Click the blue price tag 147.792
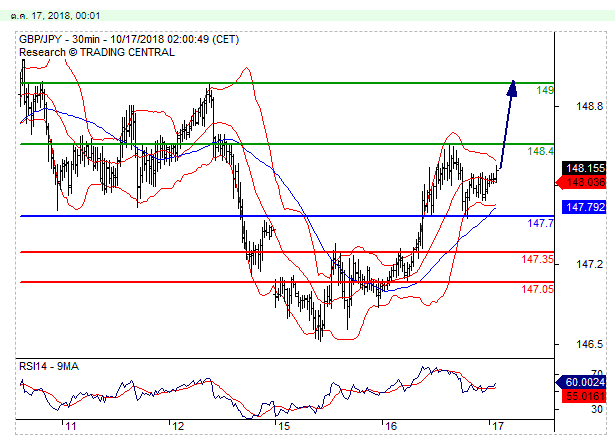 [x=584, y=207]
